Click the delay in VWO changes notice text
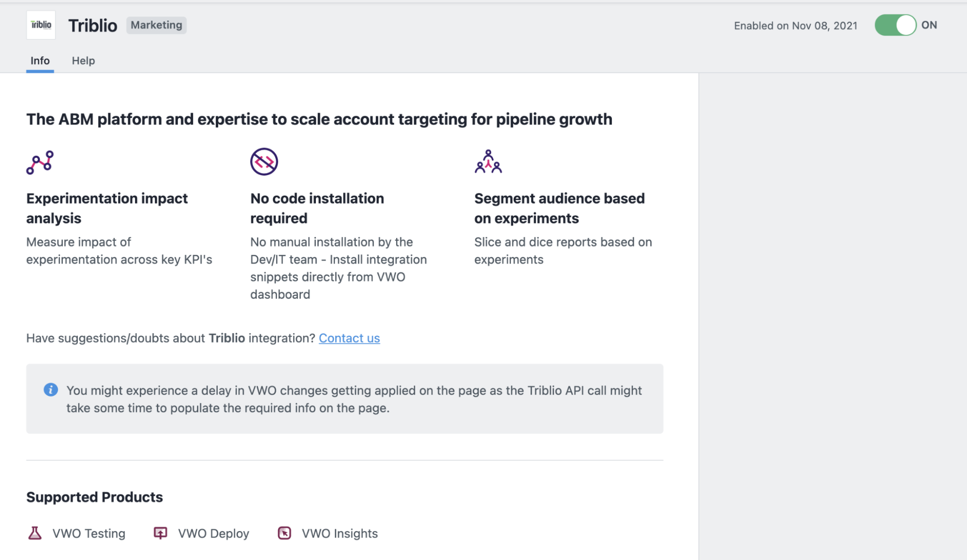Screen dimensions: 967x560 pos(354,399)
